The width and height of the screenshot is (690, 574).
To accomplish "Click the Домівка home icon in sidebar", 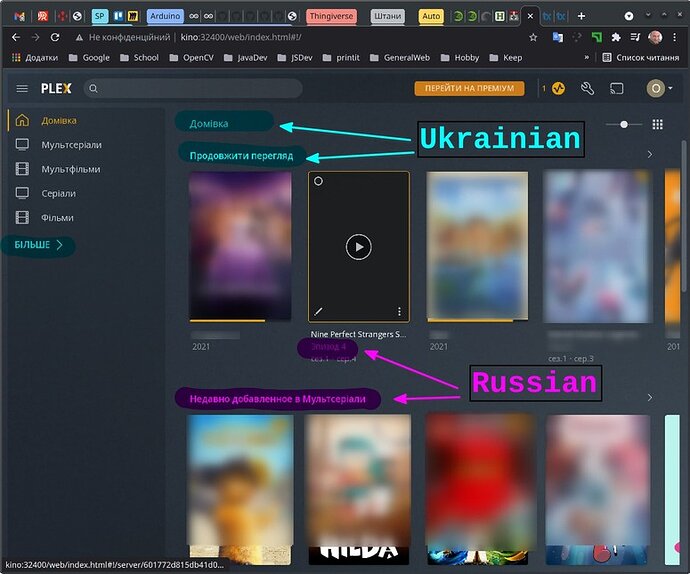I will 22,120.
